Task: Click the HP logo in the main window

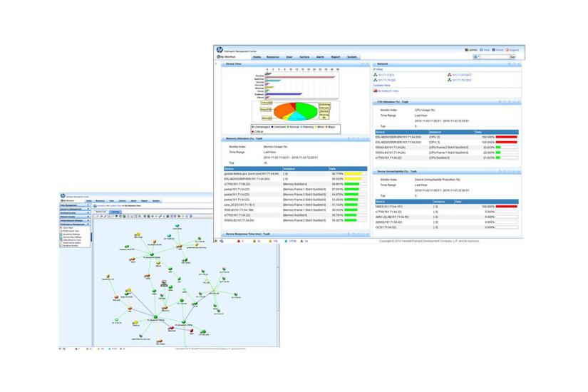Action: coord(220,49)
